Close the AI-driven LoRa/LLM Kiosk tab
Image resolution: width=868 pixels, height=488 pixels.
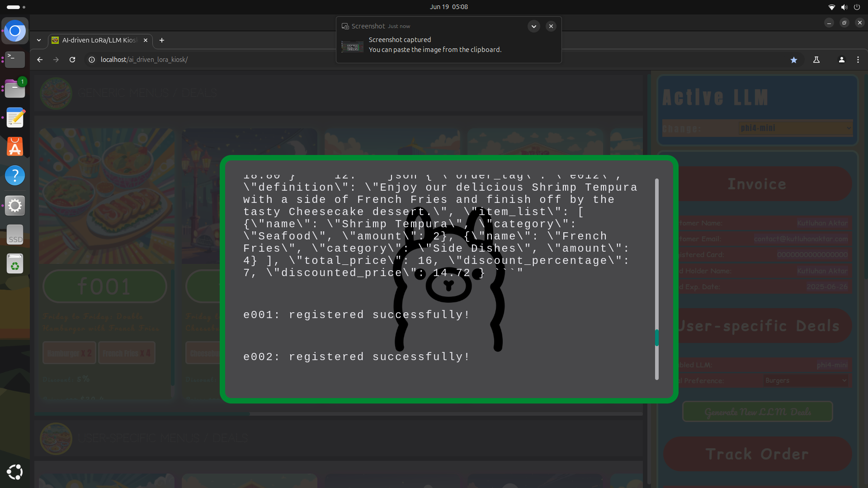point(146,40)
